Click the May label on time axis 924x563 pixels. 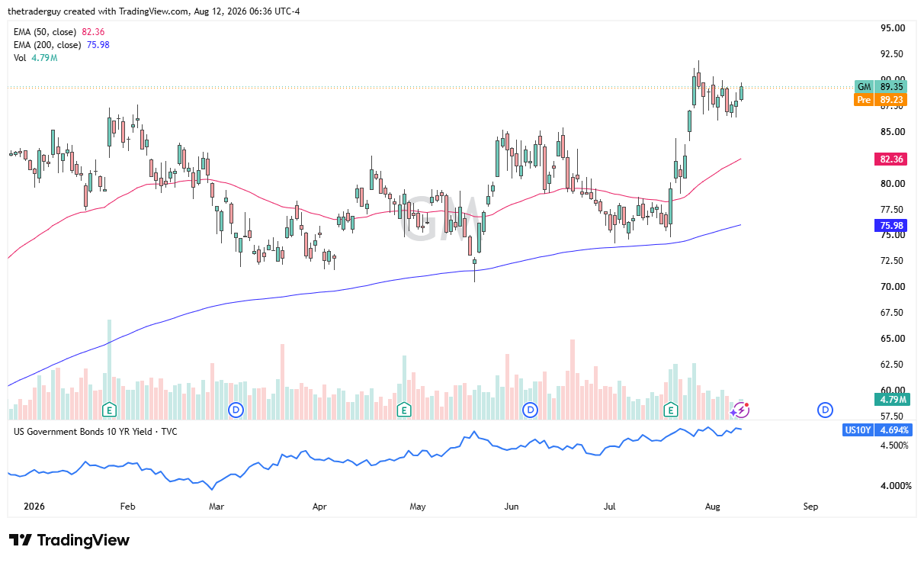(417, 507)
